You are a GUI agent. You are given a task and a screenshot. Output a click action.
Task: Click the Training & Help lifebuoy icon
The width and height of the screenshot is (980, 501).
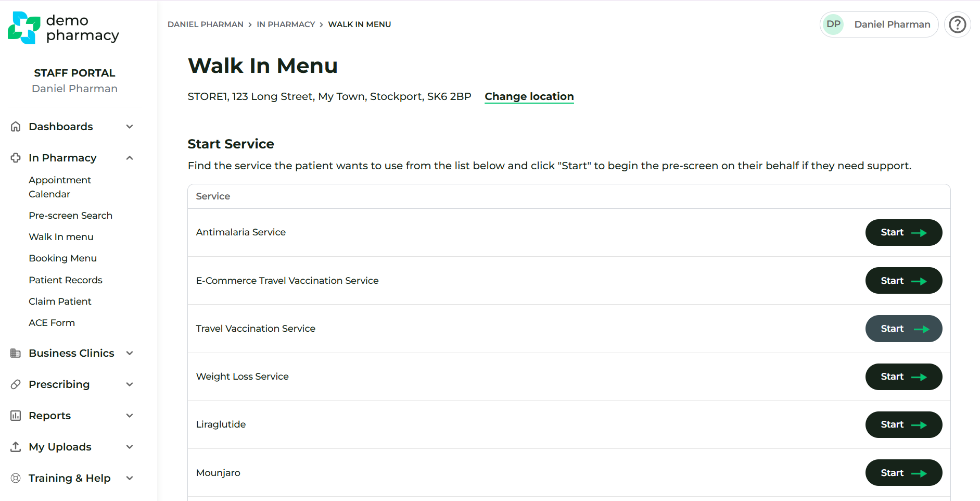pos(16,478)
